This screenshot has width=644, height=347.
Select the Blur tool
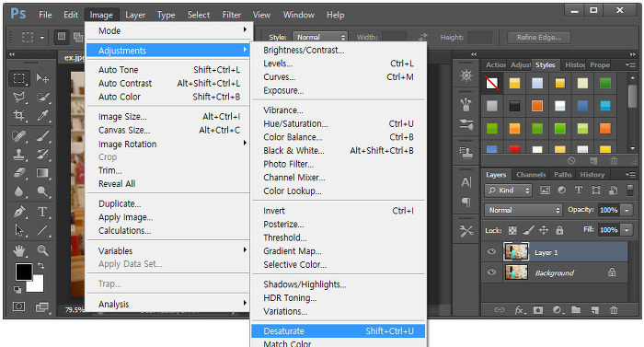tap(19, 191)
